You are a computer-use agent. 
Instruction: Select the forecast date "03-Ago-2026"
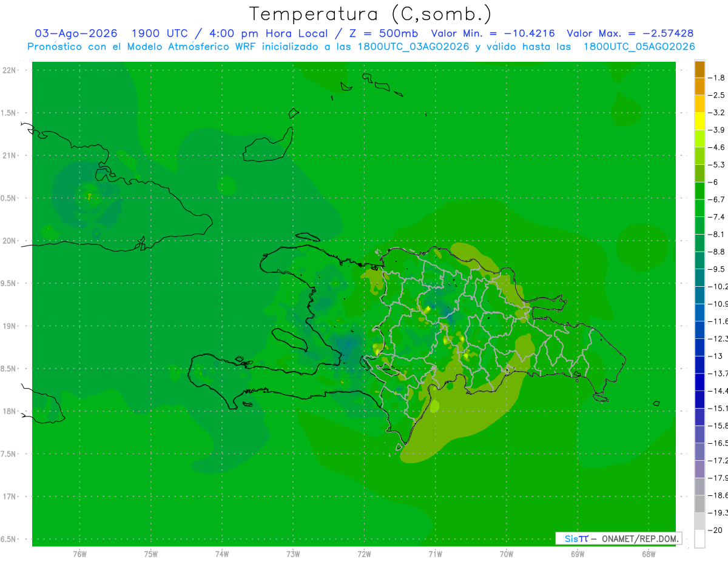pyautogui.click(x=76, y=33)
